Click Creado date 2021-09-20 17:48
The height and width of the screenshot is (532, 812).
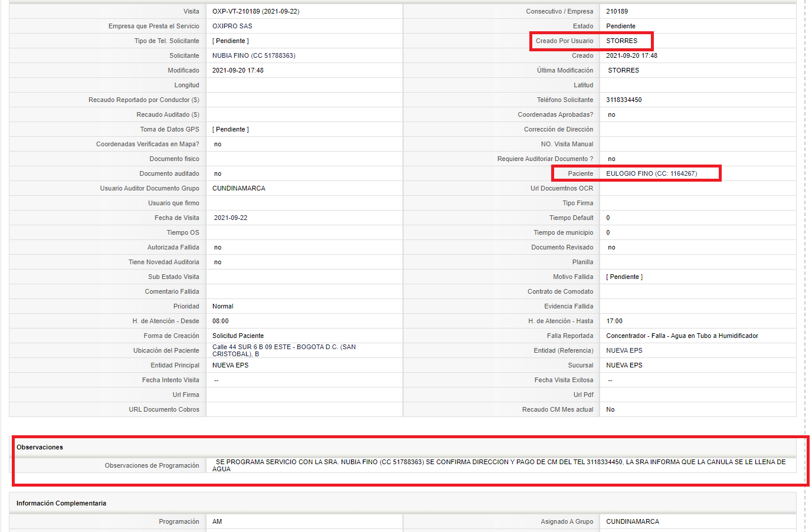[631, 55]
